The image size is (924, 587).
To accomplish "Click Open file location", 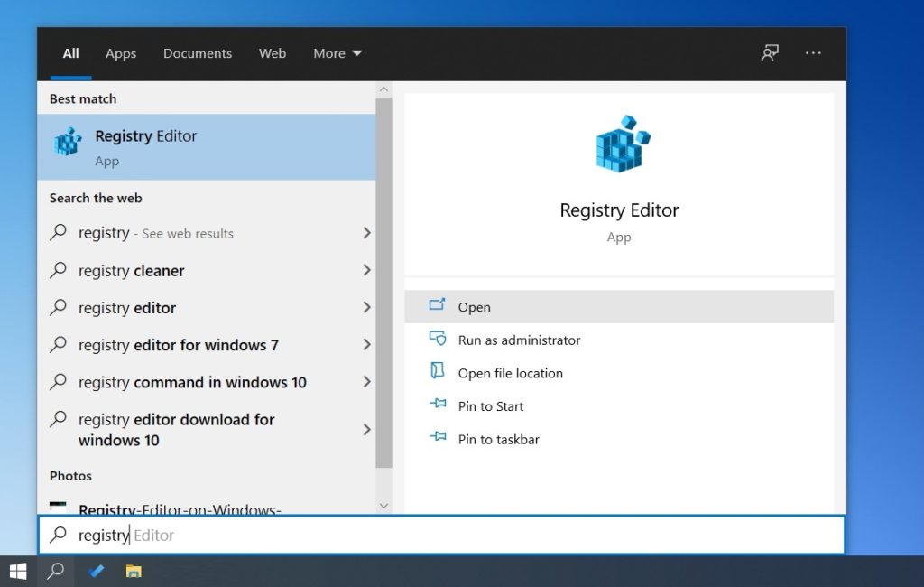I will (x=513, y=372).
